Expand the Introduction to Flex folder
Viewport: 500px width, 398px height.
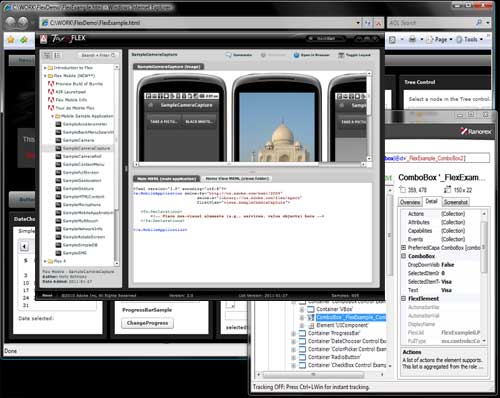tap(45, 68)
